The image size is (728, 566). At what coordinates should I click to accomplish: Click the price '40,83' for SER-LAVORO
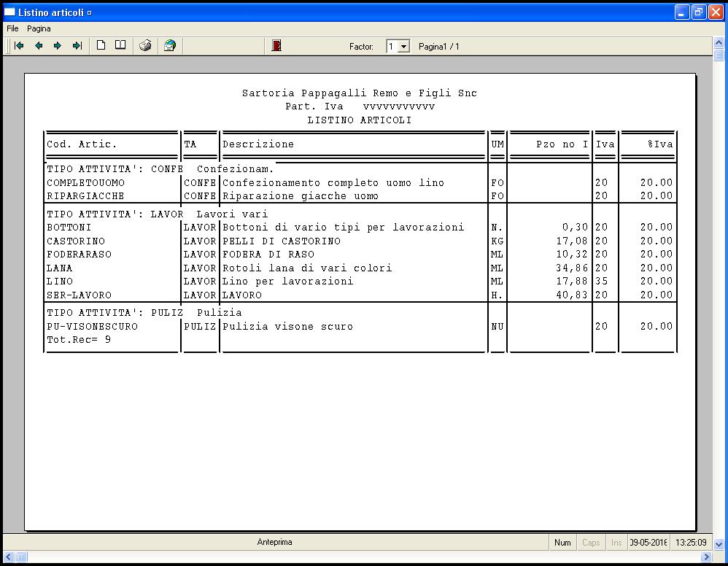tap(572, 295)
